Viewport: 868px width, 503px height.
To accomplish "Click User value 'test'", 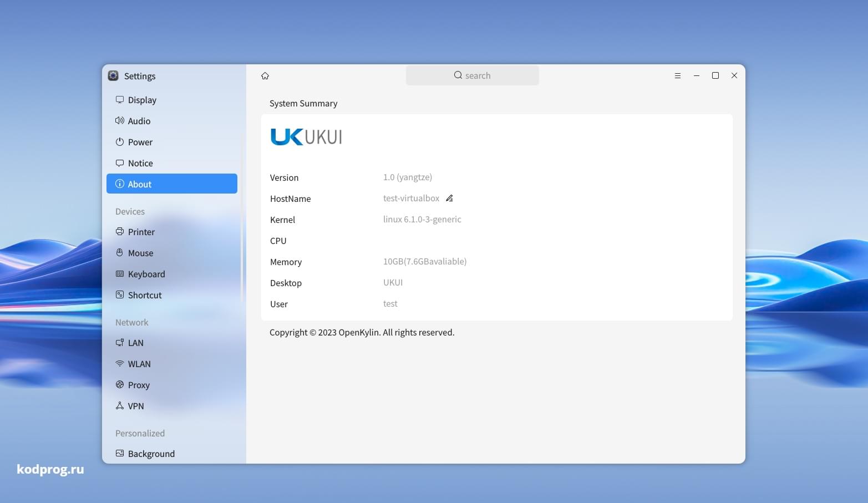I will [390, 304].
